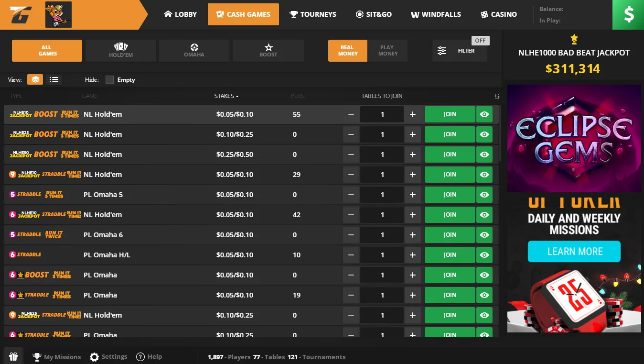This screenshot has height=364, width=644.
Task: Click the player avatar in the top-left
Action: [58, 14]
